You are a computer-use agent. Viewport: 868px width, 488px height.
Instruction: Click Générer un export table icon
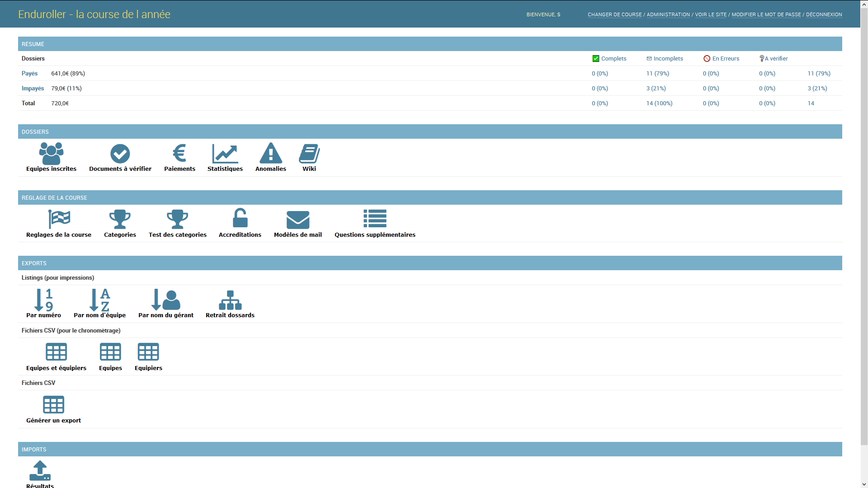(x=53, y=405)
